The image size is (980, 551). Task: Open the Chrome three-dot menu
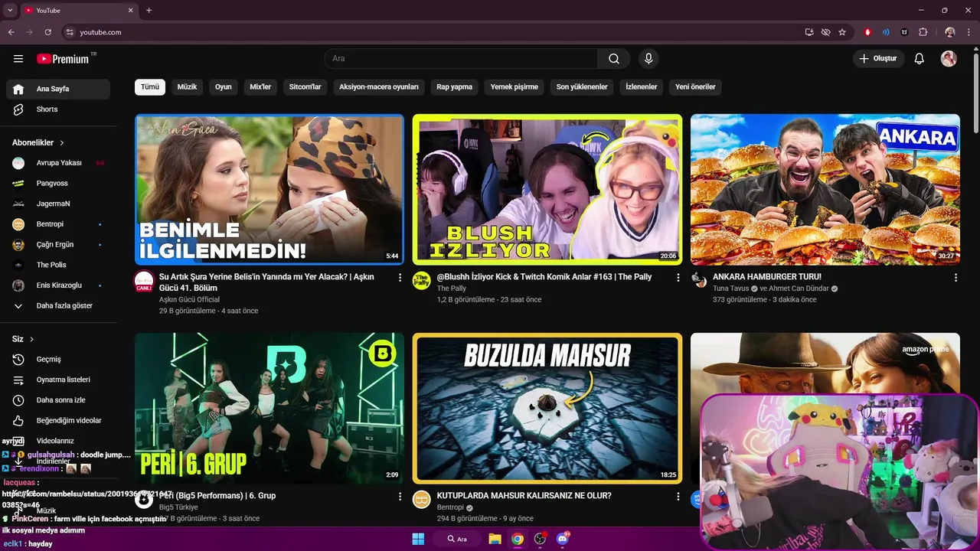969,32
